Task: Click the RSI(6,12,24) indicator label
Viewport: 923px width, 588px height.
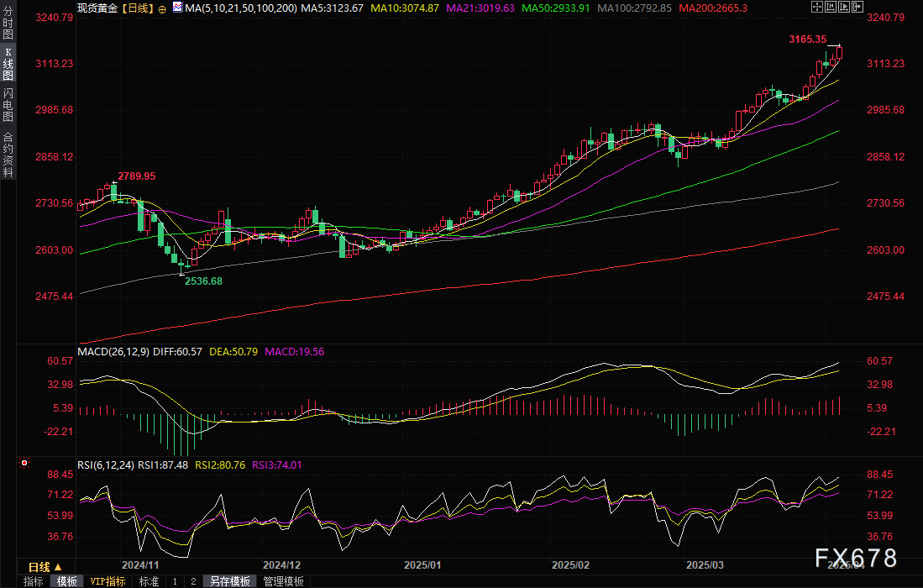Action: click(x=105, y=464)
